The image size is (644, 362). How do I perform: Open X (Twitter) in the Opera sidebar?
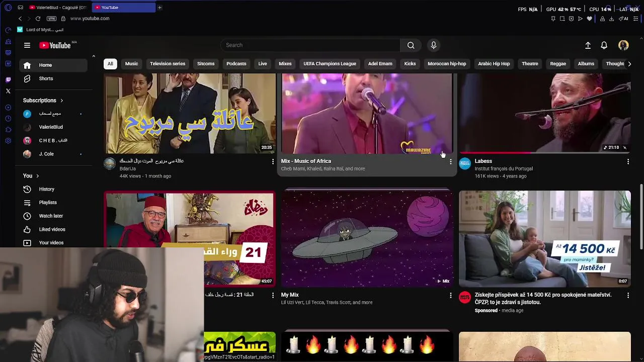8,91
